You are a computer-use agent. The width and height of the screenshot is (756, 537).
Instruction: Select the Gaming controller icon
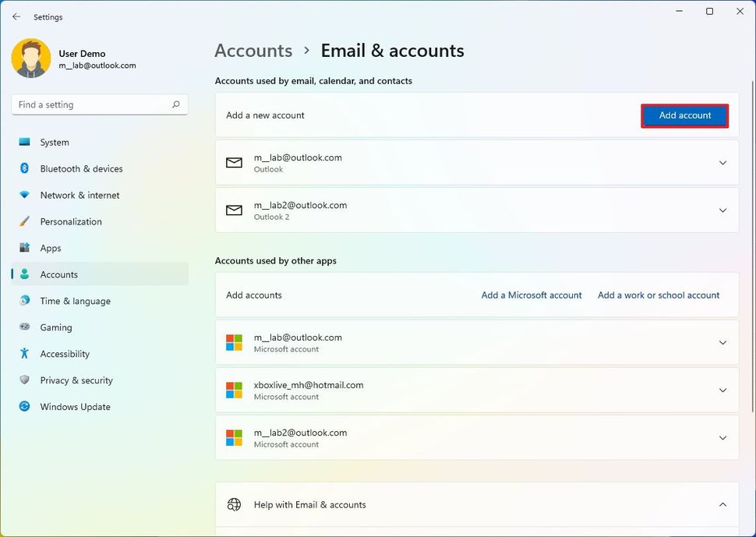click(x=24, y=327)
